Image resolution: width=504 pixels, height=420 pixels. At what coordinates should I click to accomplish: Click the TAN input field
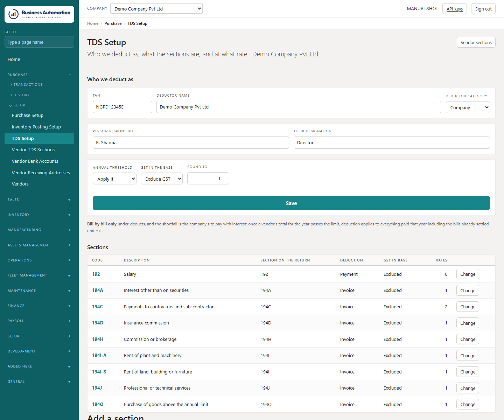[122, 107]
